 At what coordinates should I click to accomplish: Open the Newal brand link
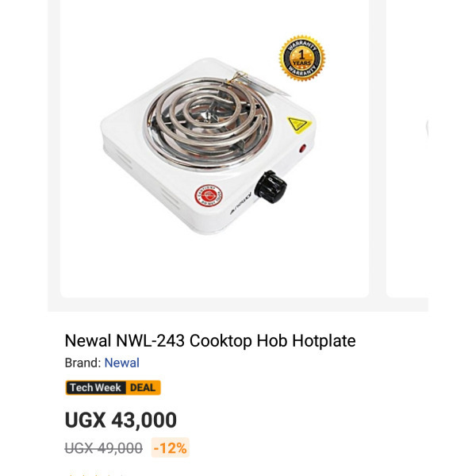coord(121,363)
